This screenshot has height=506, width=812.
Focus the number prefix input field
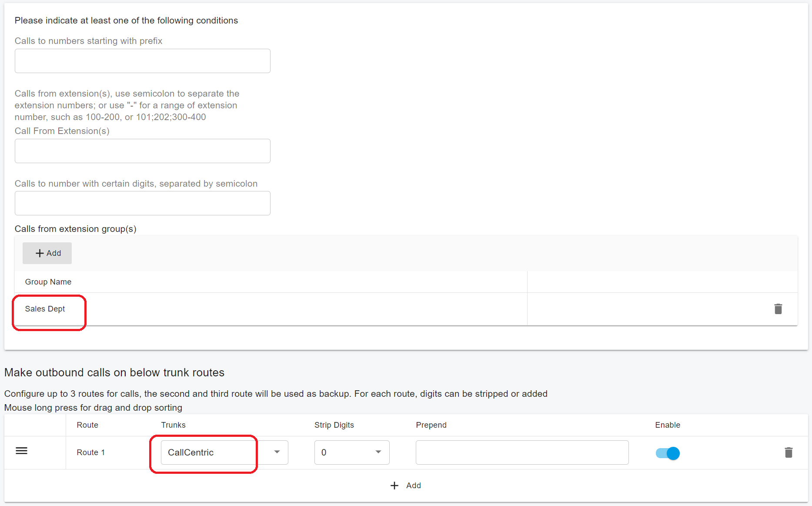(142, 61)
